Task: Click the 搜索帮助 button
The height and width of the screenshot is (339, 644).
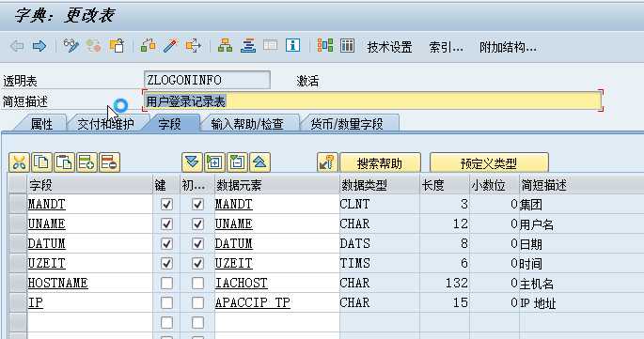Action: (x=380, y=163)
